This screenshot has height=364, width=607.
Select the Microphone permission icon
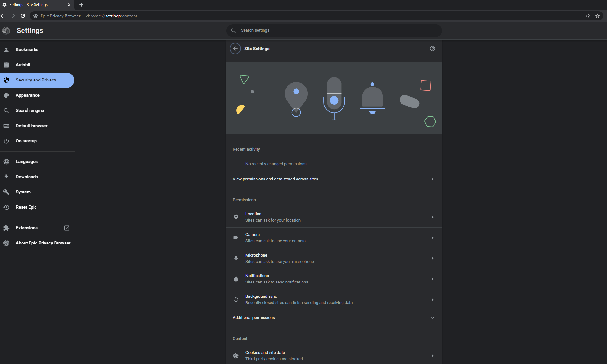tap(236, 258)
